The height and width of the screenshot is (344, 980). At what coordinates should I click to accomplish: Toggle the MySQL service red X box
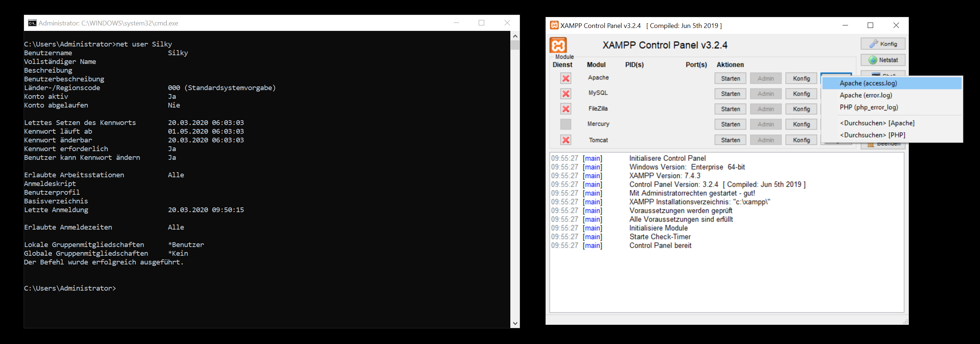566,93
